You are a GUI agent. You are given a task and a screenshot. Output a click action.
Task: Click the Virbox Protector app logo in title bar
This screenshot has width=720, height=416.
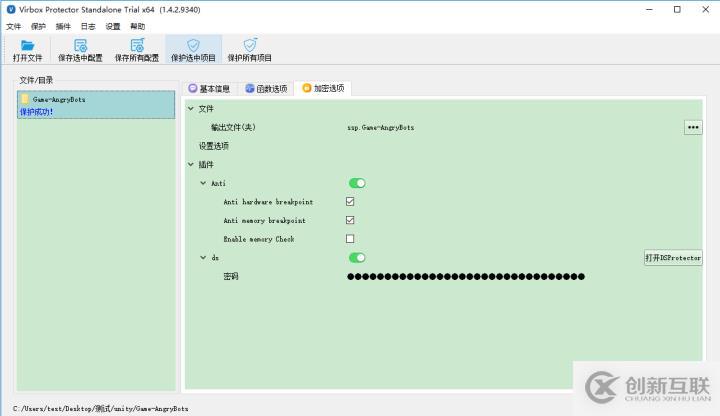tap(11, 9)
